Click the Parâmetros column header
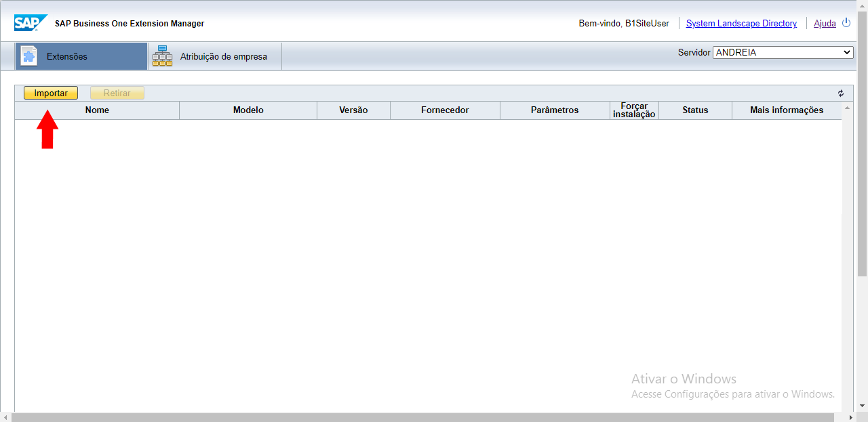 (555, 110)
